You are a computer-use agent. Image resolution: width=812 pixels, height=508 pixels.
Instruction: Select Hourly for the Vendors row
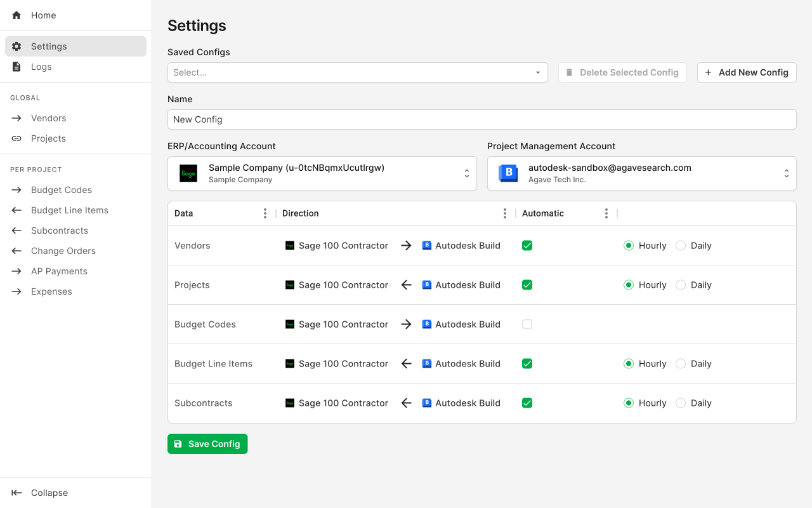(629, 246)
